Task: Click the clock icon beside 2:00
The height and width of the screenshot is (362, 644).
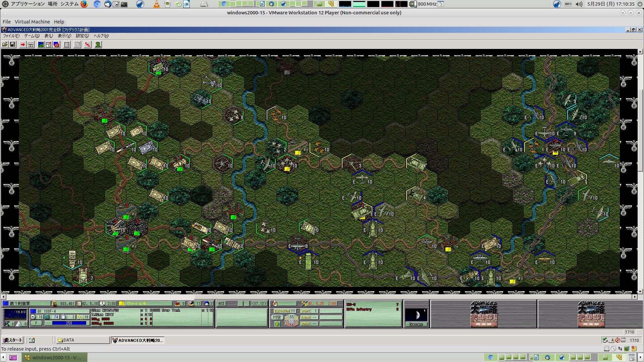Action: (x=102, y=304)
